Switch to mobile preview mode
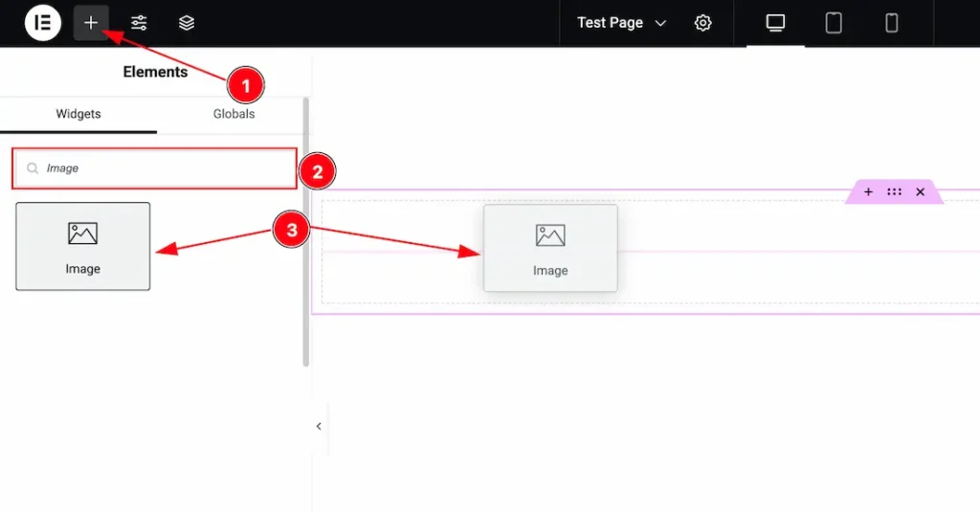This screenshot has height=512, width=980. click(891, 23)
